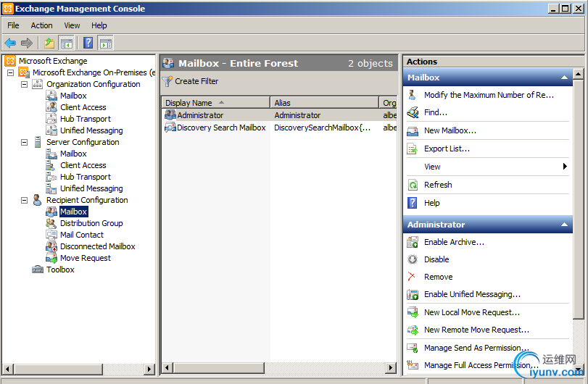Click the Manage Send As Permission icon
The height and width of the screenshot is (384, 588).
[x=413, y=348]
